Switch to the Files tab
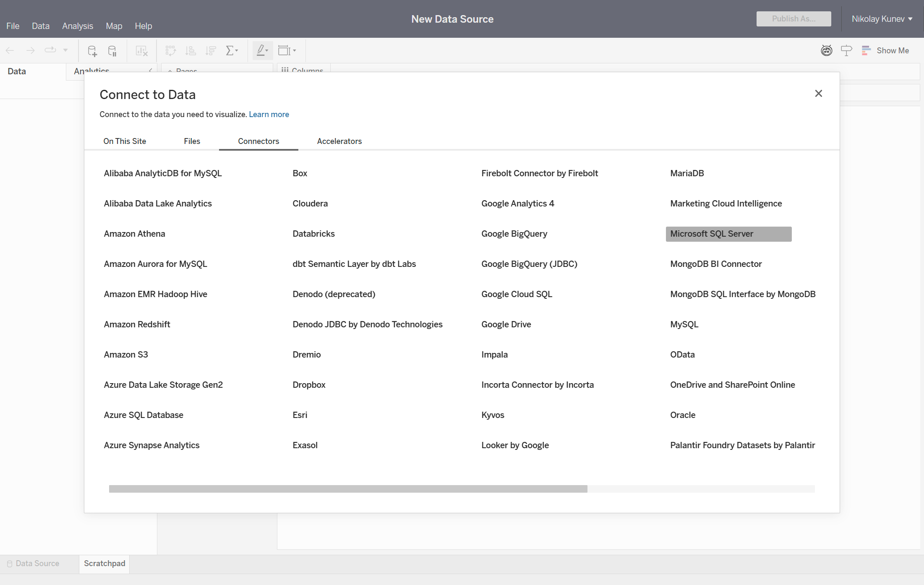The height and width of the screenshot is (585, 924). click(192, 141)
